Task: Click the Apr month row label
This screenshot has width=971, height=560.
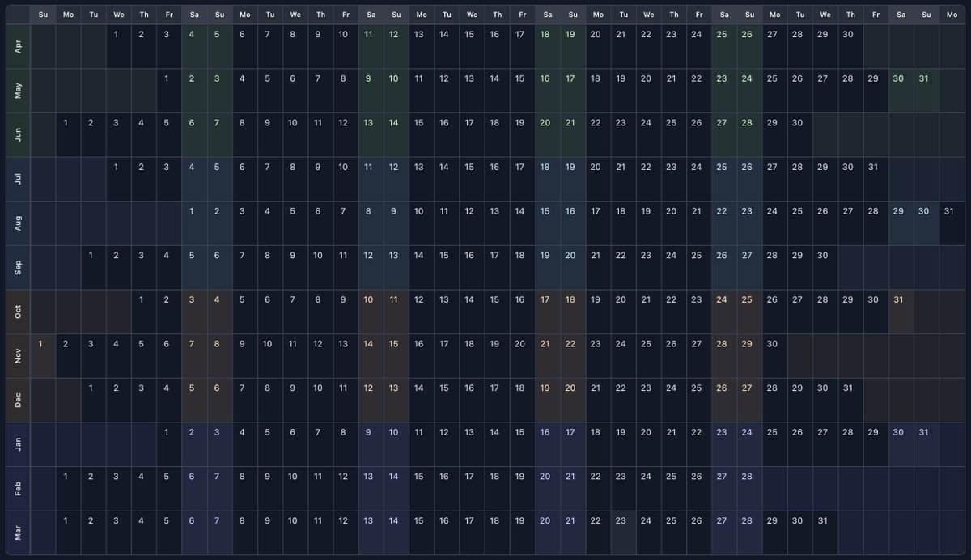Action: [x=18, y=46]
